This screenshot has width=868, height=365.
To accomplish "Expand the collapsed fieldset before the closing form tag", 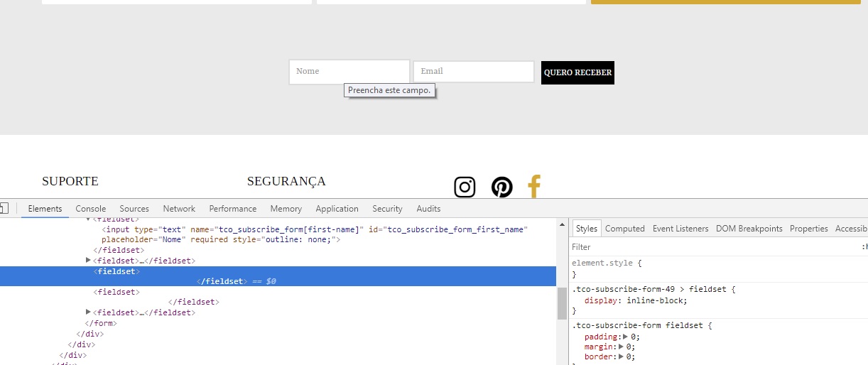I will pos(88,312).
